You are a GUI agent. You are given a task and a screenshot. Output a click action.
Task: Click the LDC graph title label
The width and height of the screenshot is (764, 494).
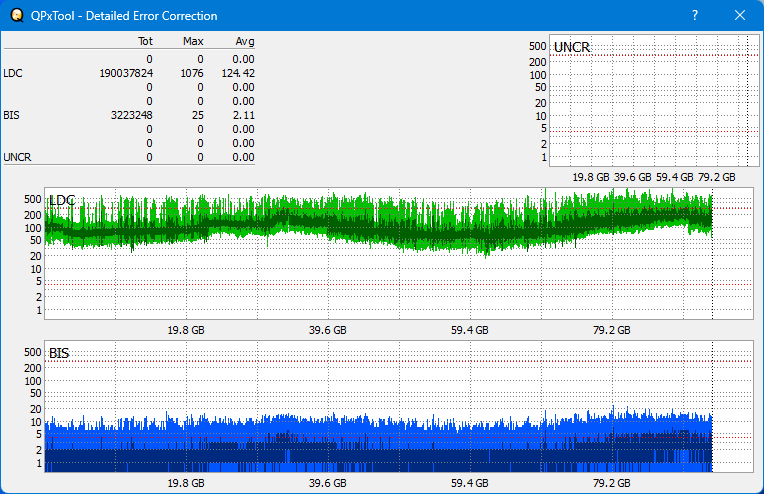point(62,200)
